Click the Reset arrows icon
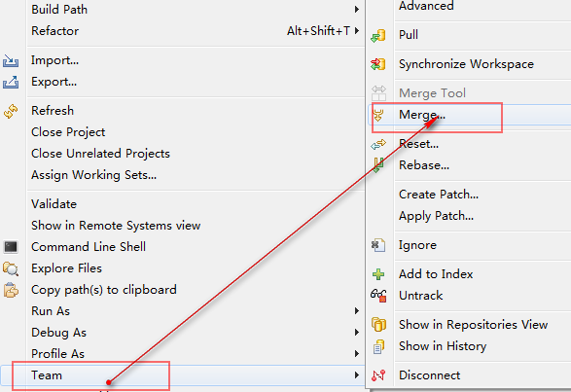 click(x=378, y=144)
